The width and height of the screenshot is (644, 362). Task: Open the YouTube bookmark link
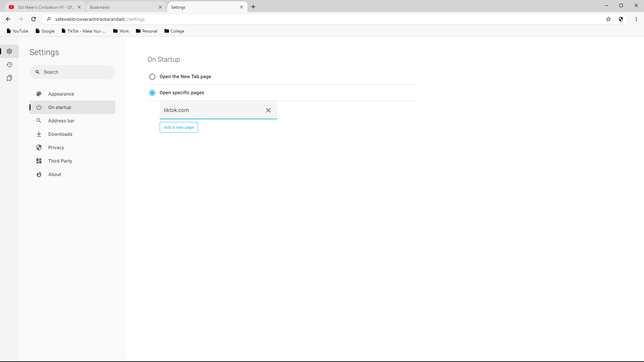17,31
